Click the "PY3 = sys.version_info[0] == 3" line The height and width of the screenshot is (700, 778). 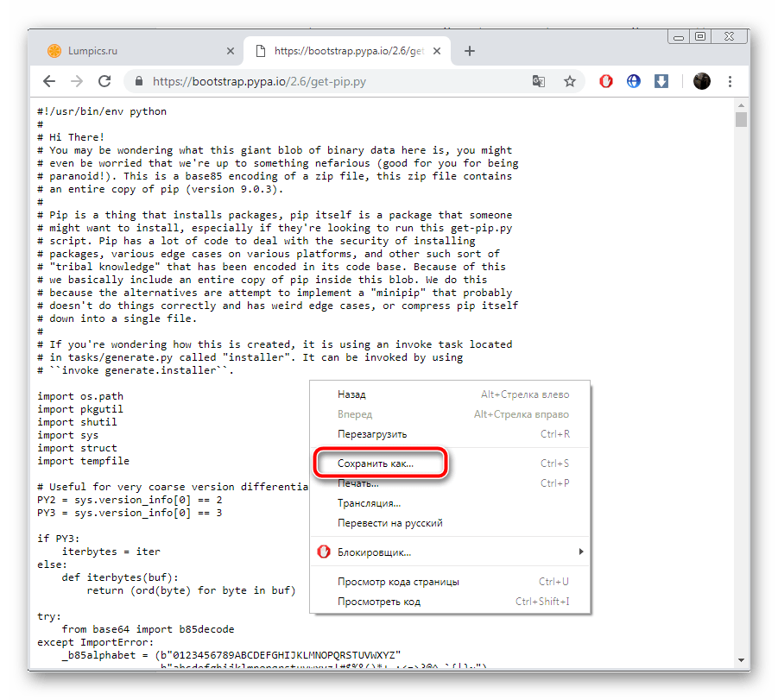[x=130, y=513]
